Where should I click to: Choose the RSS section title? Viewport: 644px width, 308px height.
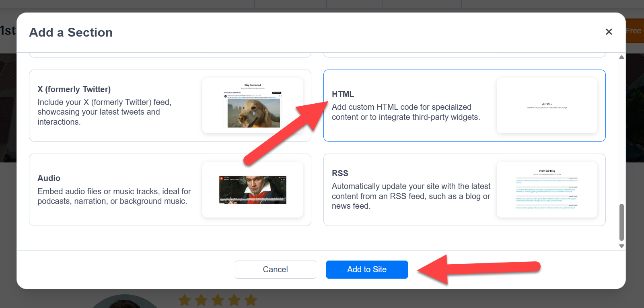click(x=340, y=173)
